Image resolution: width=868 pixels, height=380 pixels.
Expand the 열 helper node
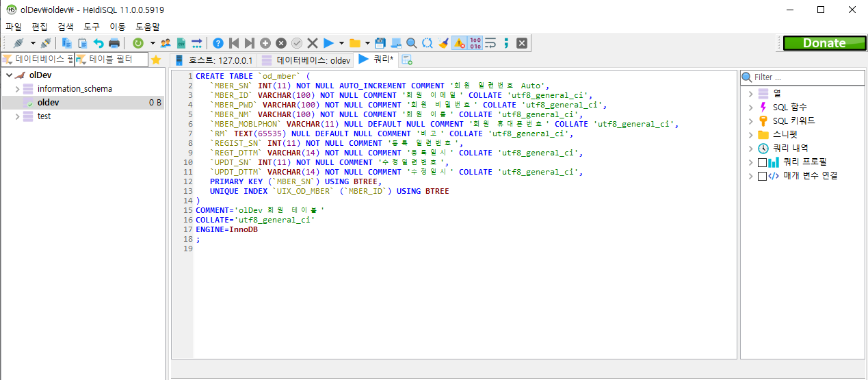(750, 94)
